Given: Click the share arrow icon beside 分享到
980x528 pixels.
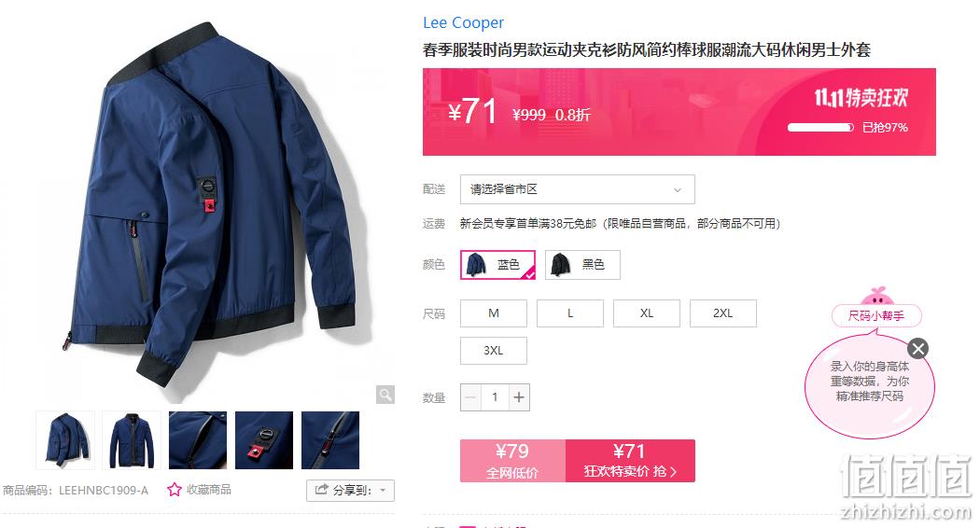Looking at the screenshot, I should [321, 490].
